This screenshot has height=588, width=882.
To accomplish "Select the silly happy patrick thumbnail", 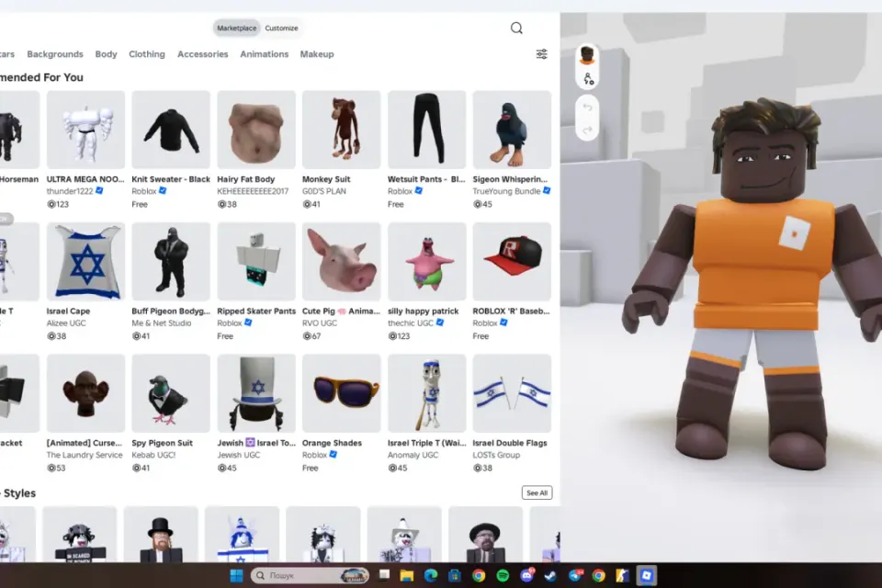I will 427,262.
